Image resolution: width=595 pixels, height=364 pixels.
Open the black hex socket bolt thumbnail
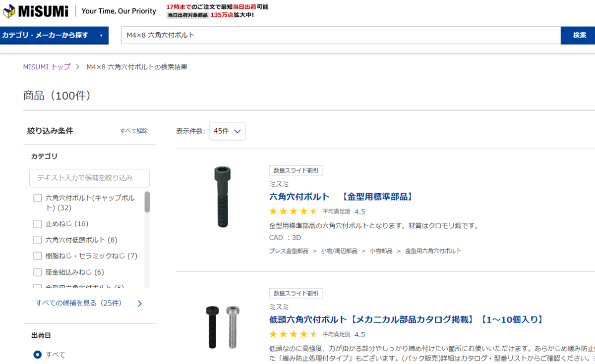(x=222, y=197)
